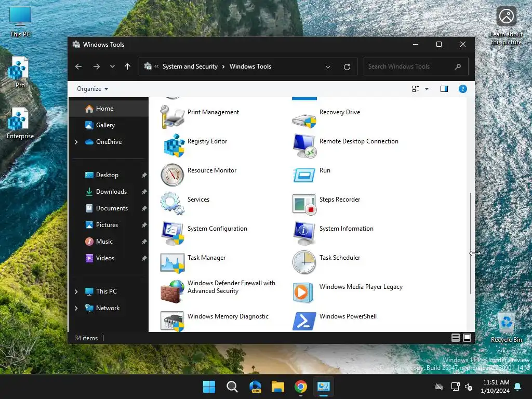Open the System Configuration icon

coord(172,233)
